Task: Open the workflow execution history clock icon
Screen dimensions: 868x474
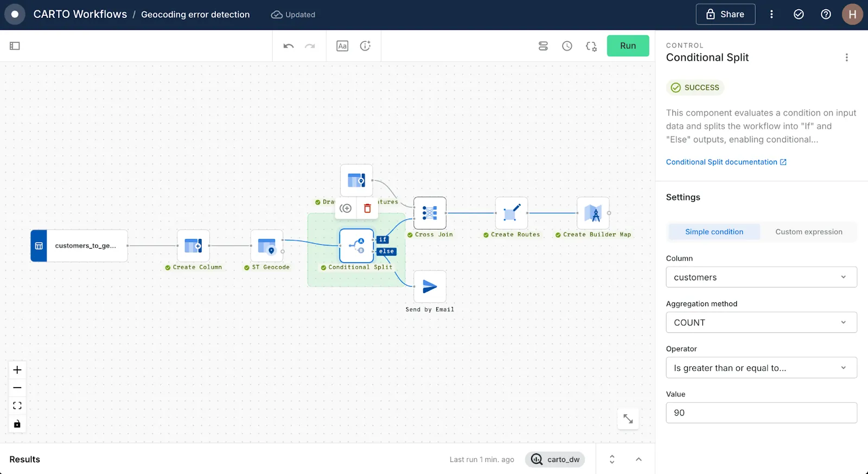Action: [567, 46]
